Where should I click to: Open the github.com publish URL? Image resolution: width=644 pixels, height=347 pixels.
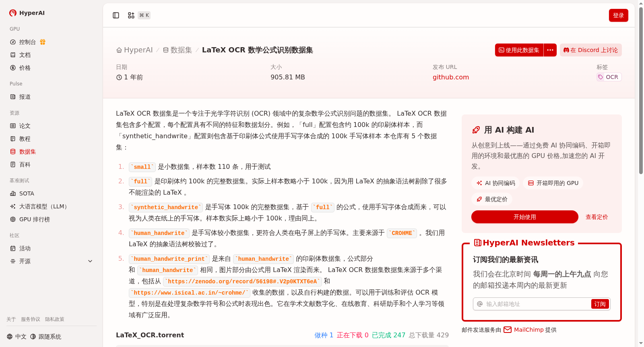(451, 77)
